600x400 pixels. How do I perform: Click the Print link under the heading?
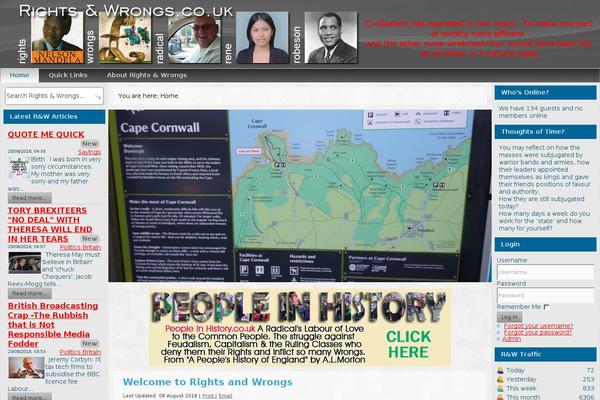coord(208,396)
